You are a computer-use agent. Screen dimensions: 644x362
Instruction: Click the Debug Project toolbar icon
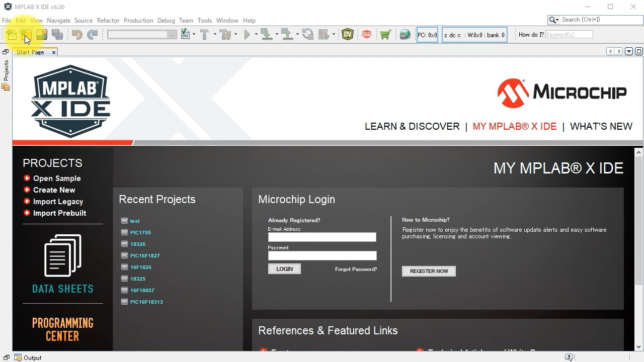point(324,34)
